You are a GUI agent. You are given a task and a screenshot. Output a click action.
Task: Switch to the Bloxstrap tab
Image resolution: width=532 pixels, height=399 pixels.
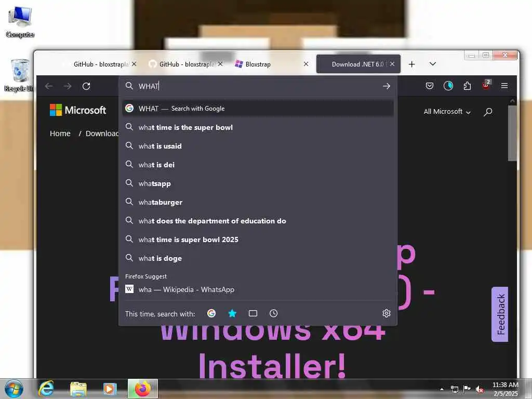click(x=271, y=64)
